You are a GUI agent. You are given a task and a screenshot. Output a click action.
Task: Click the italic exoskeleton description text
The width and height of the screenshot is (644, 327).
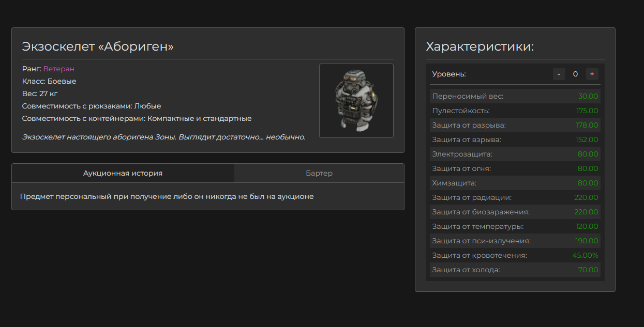tap(164, 137)
